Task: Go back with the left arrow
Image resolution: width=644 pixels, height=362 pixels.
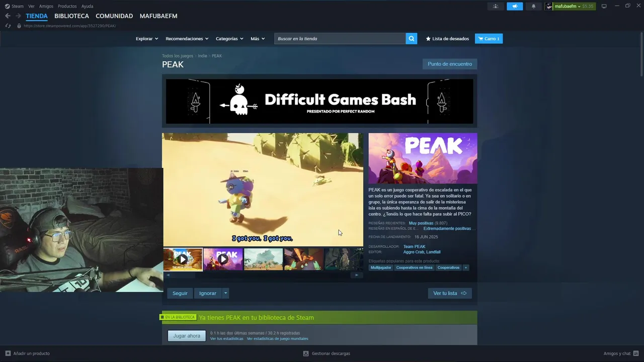Action: click(x=8, y=16)
